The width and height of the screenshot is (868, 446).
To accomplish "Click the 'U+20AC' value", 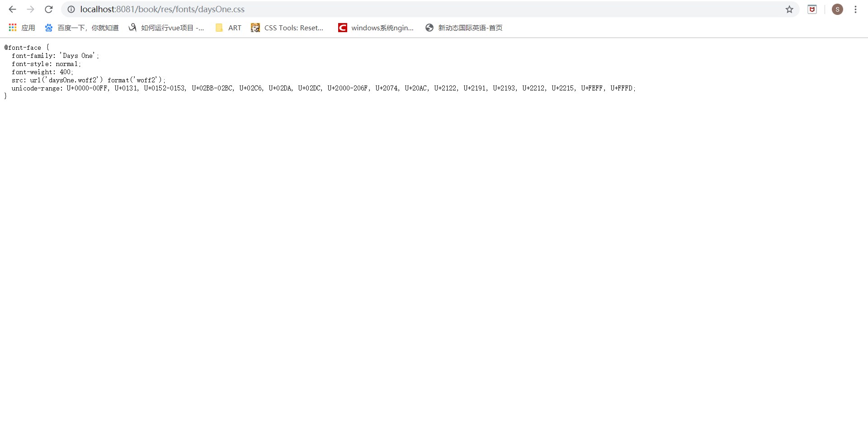I will pyautogui.click(x=416, y=88).
